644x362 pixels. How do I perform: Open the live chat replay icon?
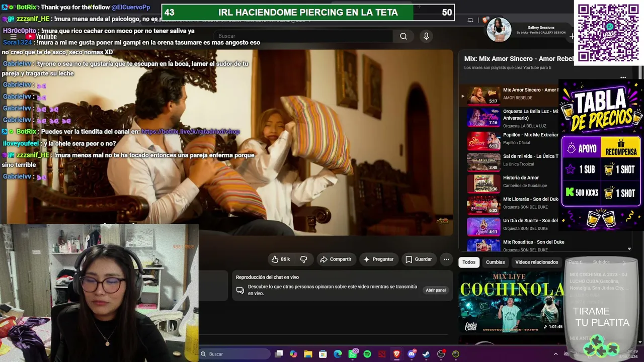point(240,290)
